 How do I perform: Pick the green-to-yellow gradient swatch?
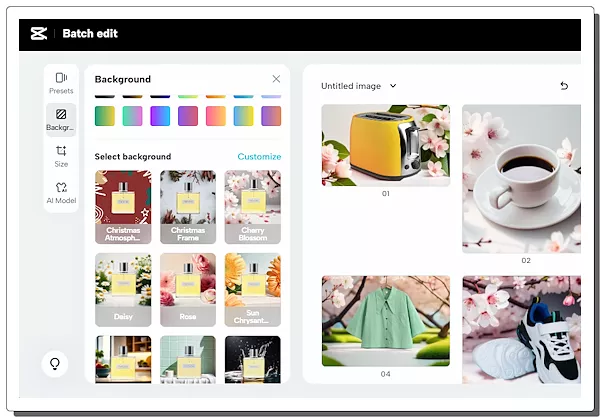pyautogui.click(x=105, y=116)
